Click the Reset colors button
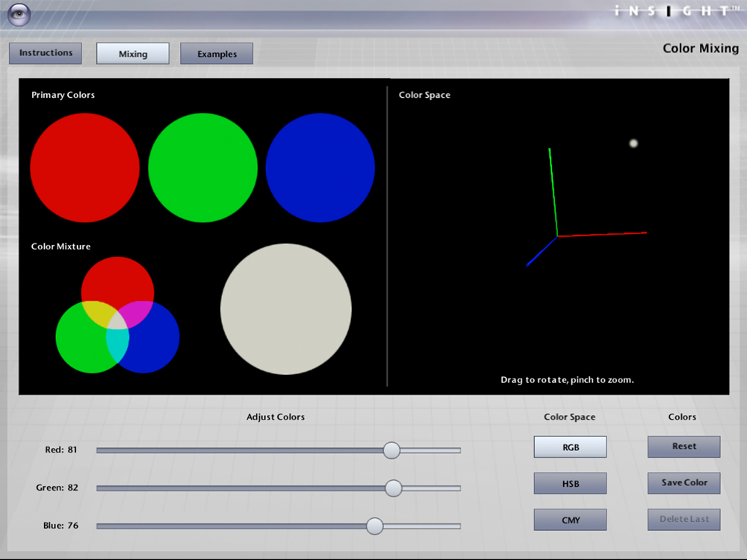 [684, 447]
